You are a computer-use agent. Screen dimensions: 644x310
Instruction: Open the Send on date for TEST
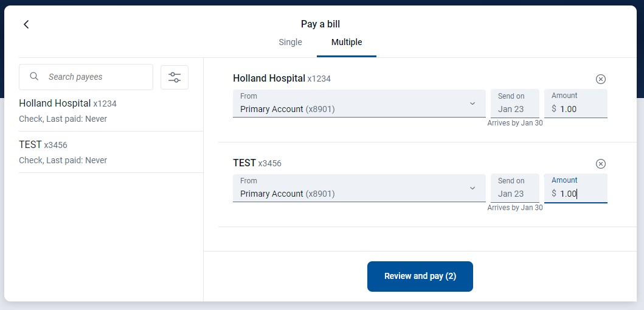(x=514, y=188)
